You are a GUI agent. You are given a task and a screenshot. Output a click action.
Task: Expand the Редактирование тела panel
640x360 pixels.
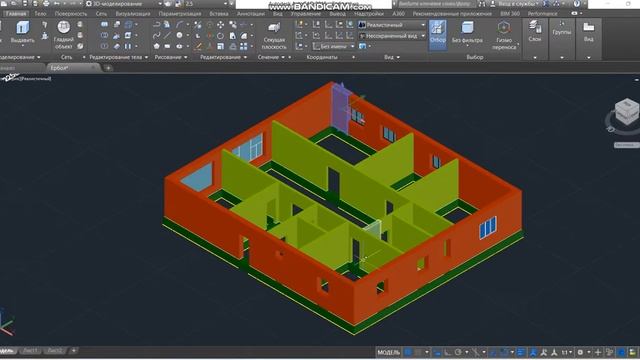(118, 57)
